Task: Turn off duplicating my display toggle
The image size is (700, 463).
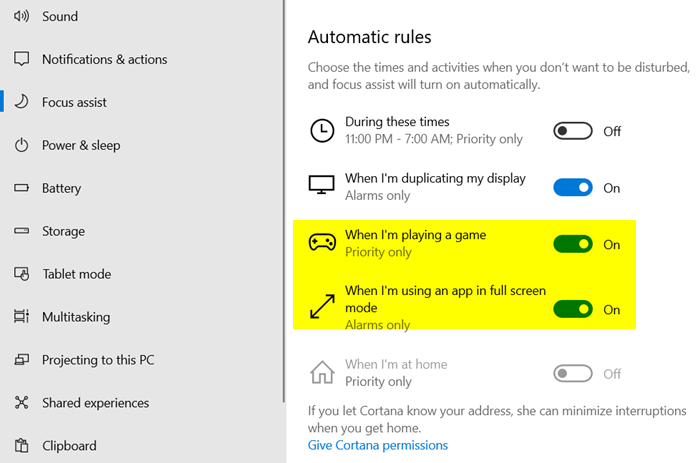Action: (x=573, y=187)
